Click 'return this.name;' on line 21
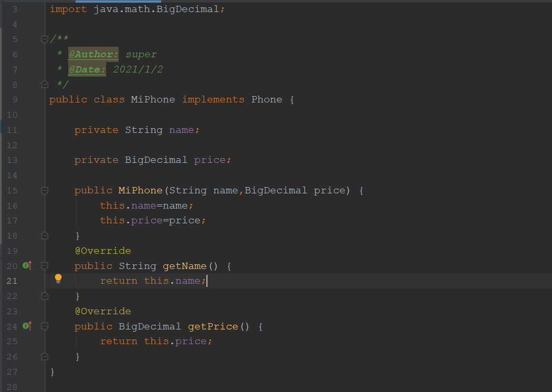The image size is (552, 392). pos(153,281)
